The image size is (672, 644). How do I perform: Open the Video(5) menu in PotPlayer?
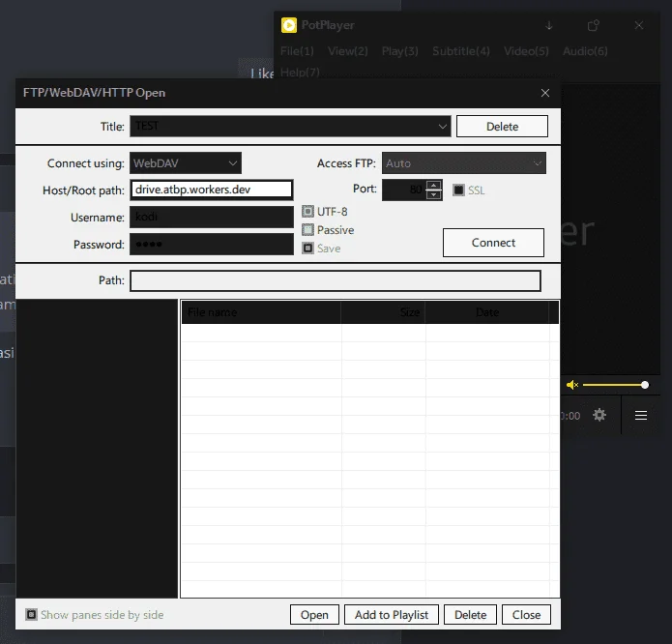tap(526, 51)
